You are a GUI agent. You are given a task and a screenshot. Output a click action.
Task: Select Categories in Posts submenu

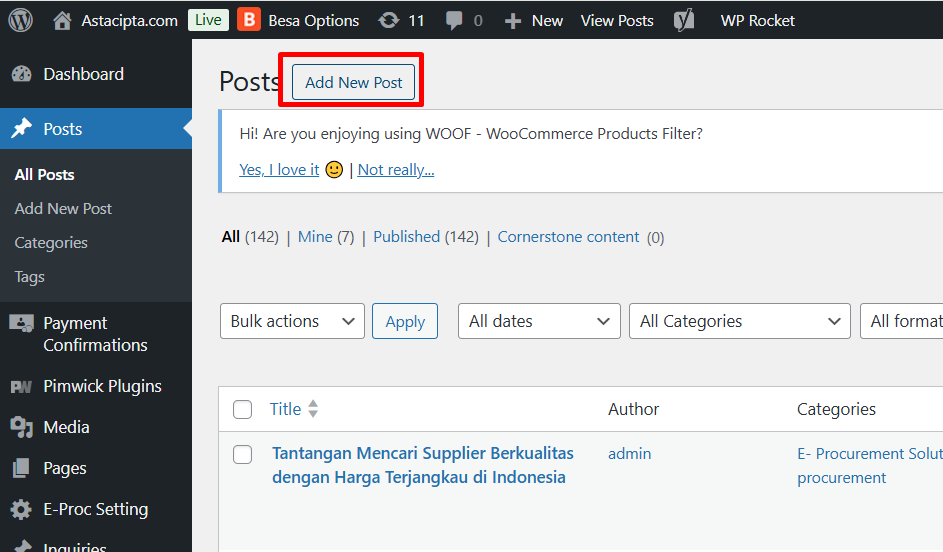(51, 243)
